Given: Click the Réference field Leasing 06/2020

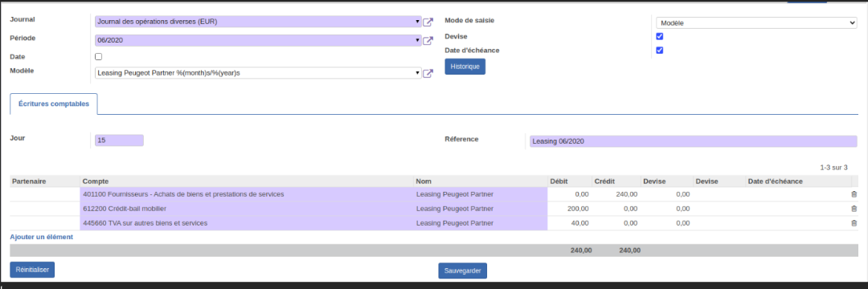Looking at the screenshot, I should (693, 141).
